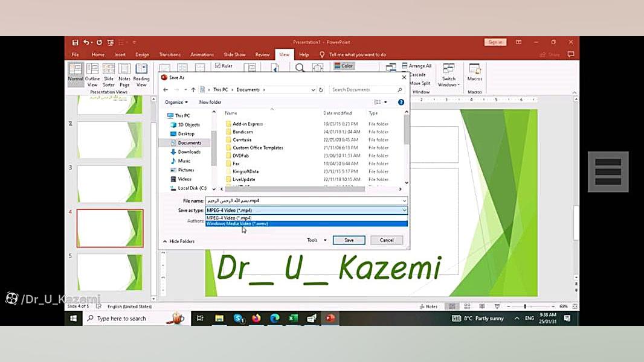This screenshot has width=644, height=362.
Task: Click the Cascade windows command
Action: (417, 75)
